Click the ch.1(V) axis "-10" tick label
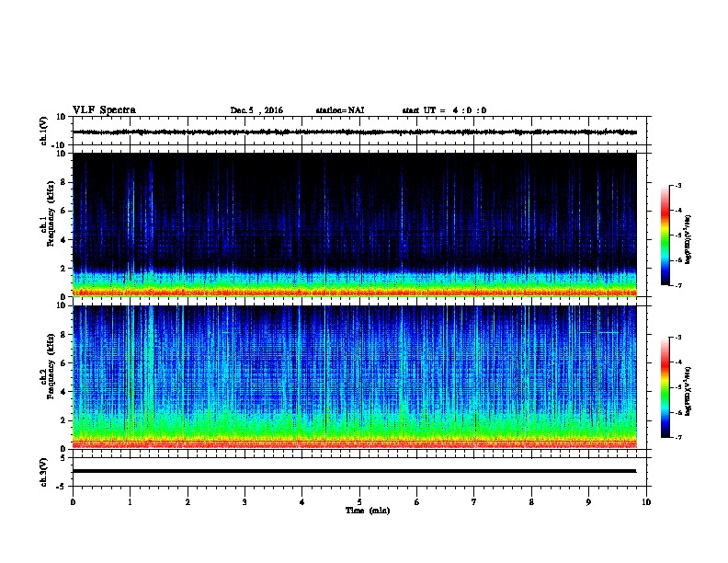The width and height of the screenshot is (728, 563). click(60, 145)
